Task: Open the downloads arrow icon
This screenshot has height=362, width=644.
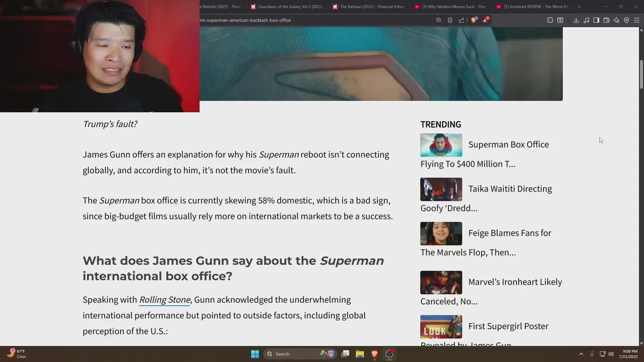Action: click(576, 20)
